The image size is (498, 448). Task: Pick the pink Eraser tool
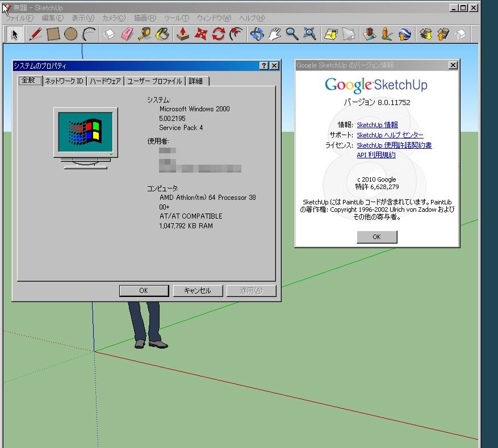[127, 34]
